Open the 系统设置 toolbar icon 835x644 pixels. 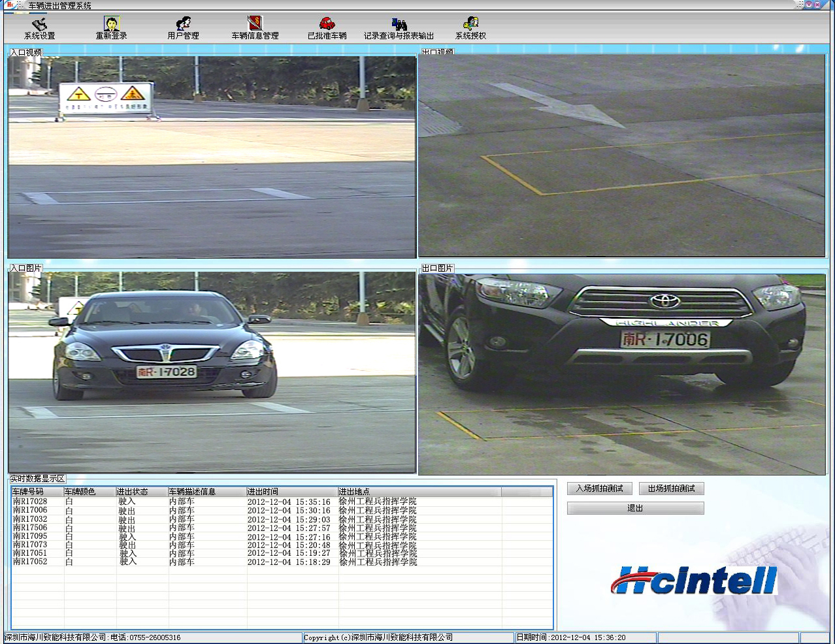point(39,25)
